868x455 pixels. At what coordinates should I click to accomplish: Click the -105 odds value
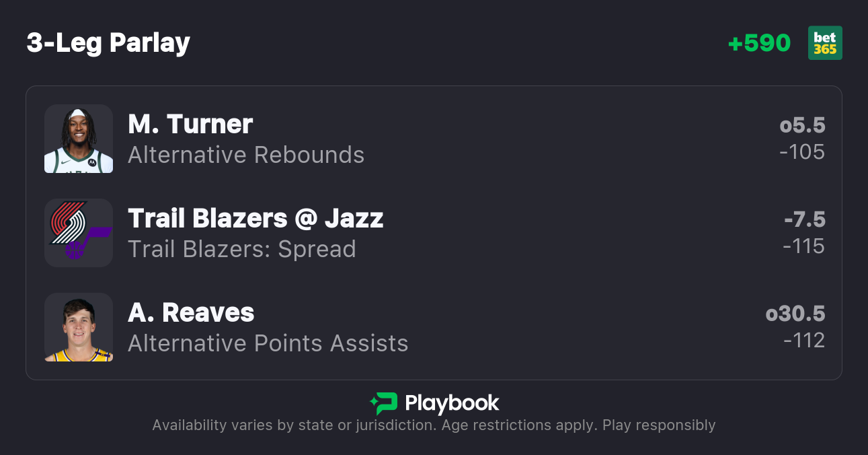click(802, 152)
